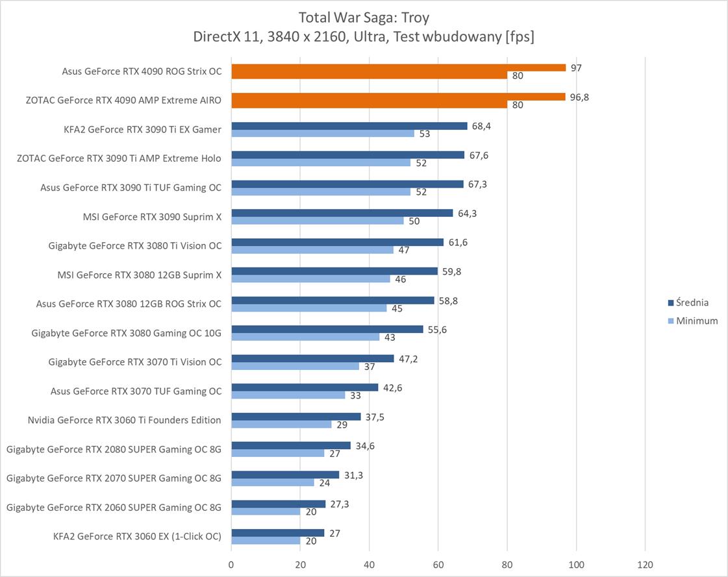728x577 pixels.
Task: Select the Asus RTX 3070 TUF Gaming OC label
Action: coord(136,391)
